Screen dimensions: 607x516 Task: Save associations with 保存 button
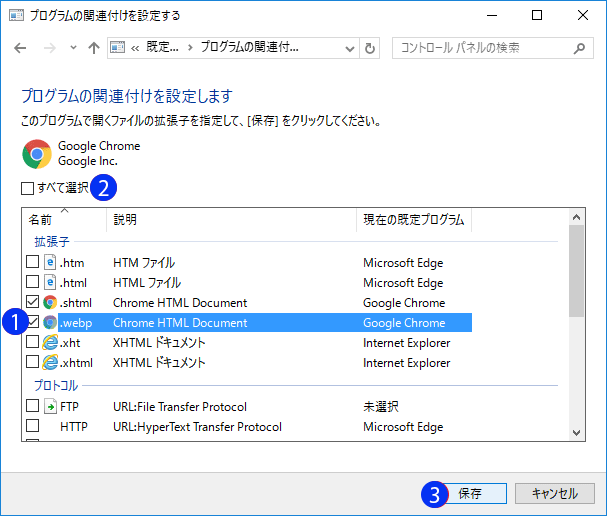475,494
